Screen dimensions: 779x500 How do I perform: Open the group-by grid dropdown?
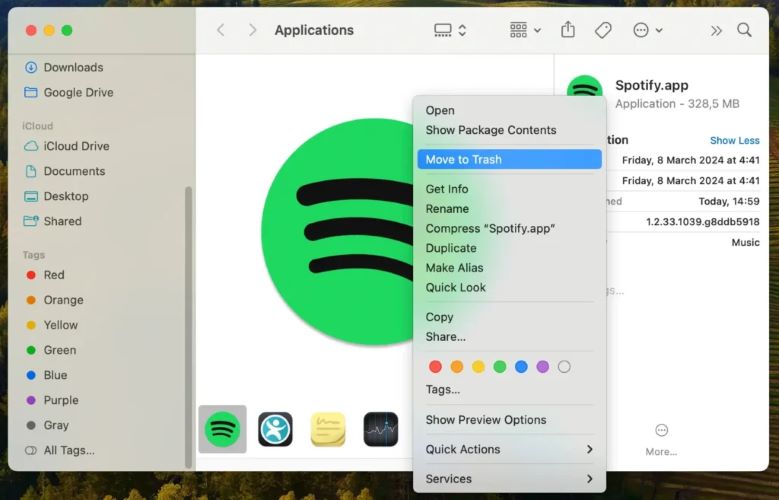coord(525,30)
